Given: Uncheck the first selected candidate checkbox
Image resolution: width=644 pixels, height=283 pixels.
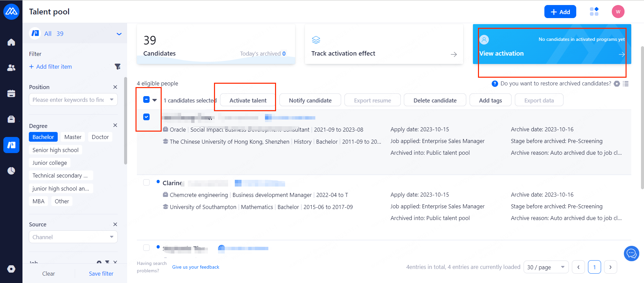Looking at the screenshot, I should (147, 117).
